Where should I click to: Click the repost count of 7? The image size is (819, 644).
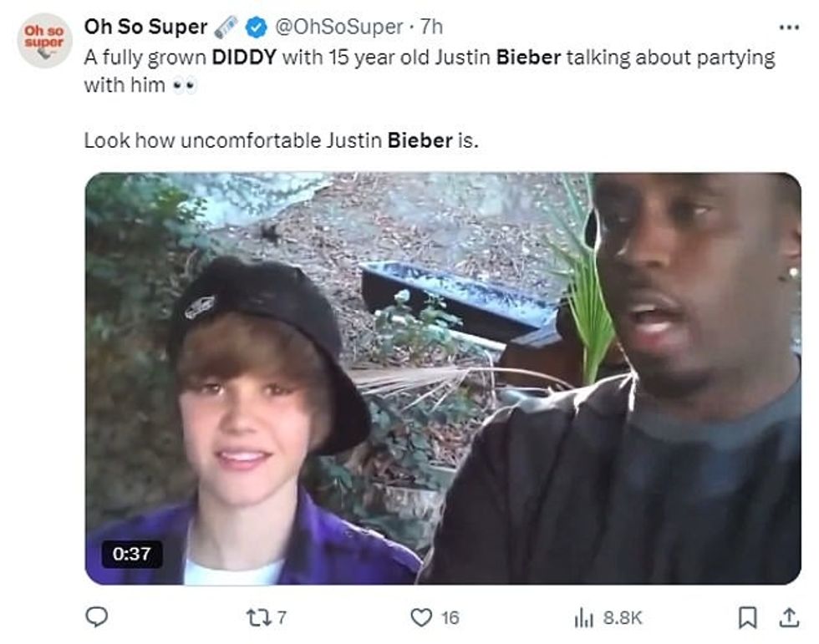282,618
